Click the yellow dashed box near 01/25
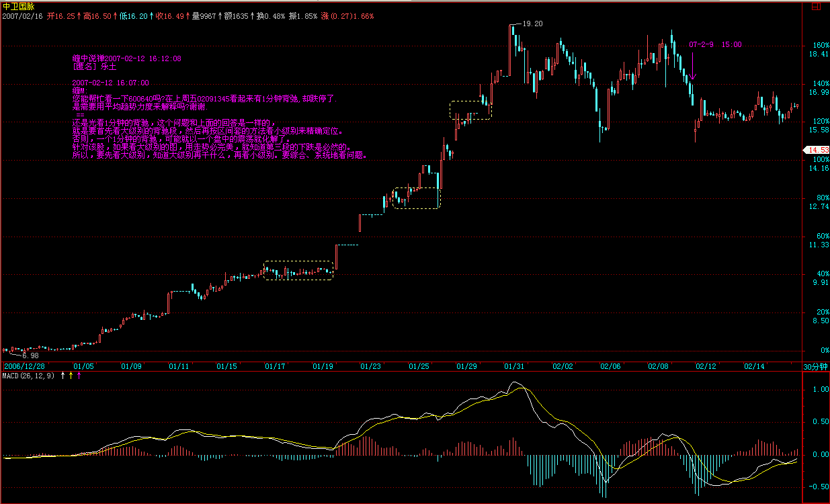Screen dimensions: 830x504 tap(416, 198)
